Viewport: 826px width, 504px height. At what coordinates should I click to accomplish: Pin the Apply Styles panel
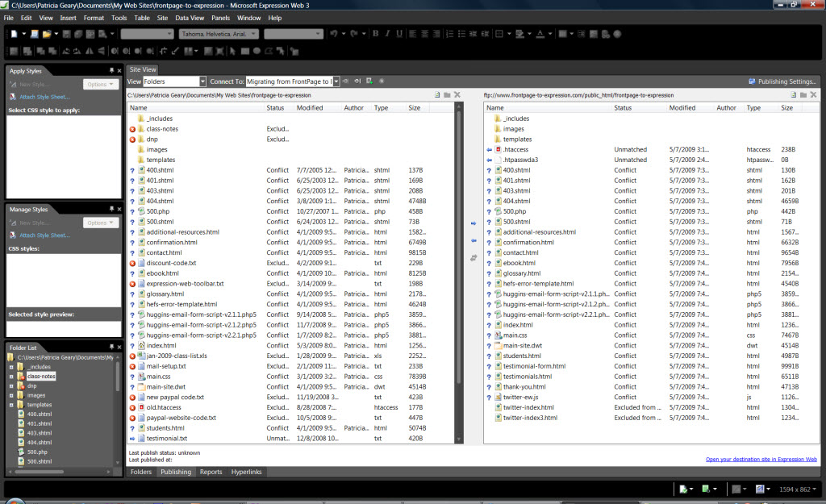click(x=111, y=71)
